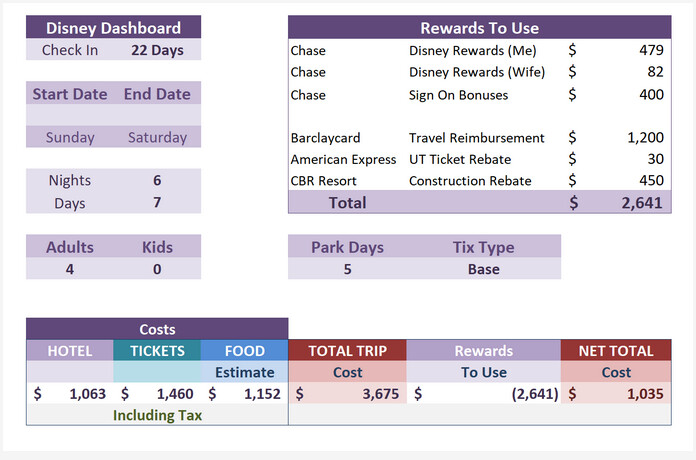Select the TICKETS cost header
Screen dimensions: 696x460
click(x=157, y=351)
